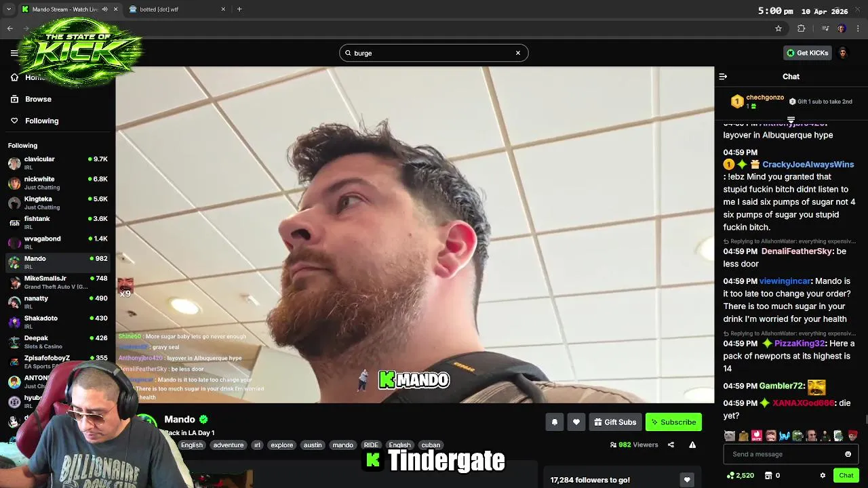Open the chat settings gear

click(823, 476)
